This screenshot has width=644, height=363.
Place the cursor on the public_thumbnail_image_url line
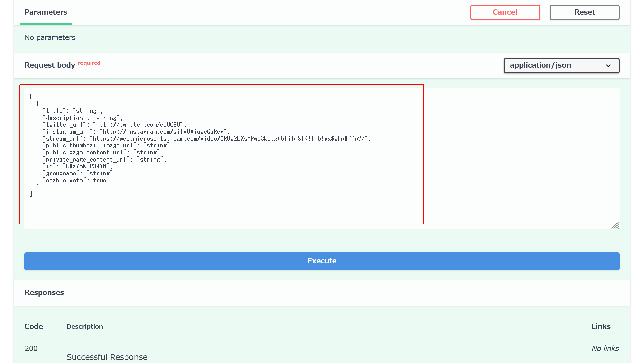[x=108, y=146]
